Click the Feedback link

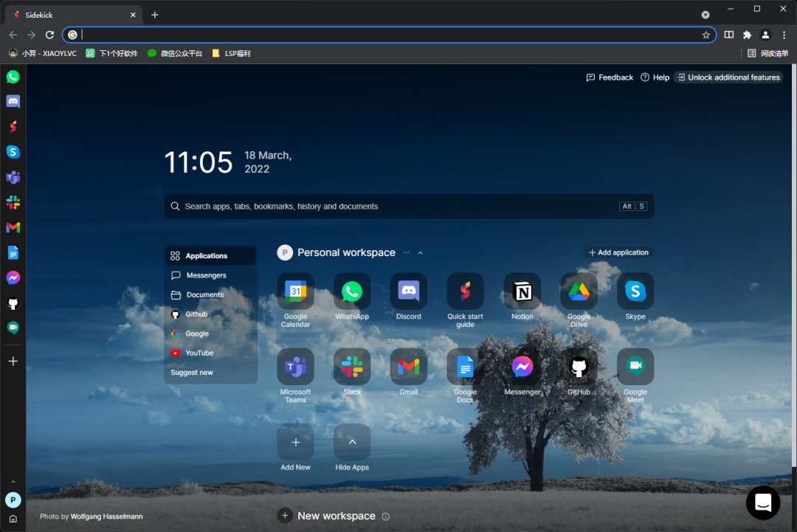610,77
